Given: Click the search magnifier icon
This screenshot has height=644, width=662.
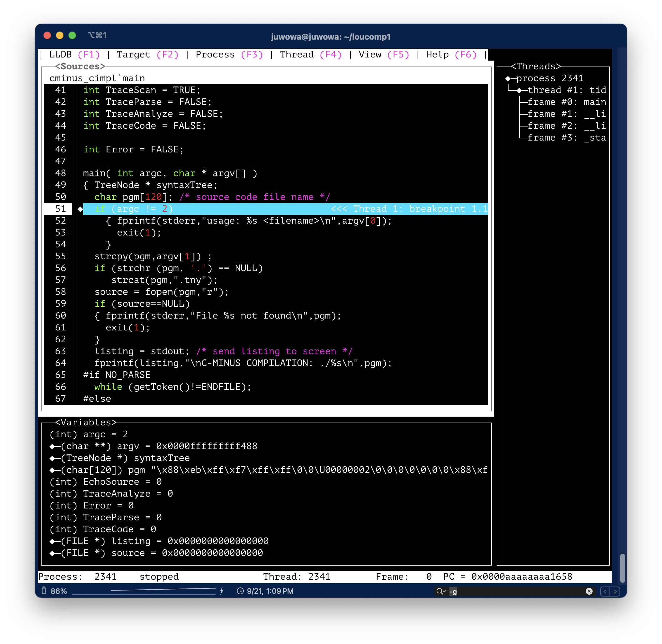Looking at the screenshot, I should point(440,591).
